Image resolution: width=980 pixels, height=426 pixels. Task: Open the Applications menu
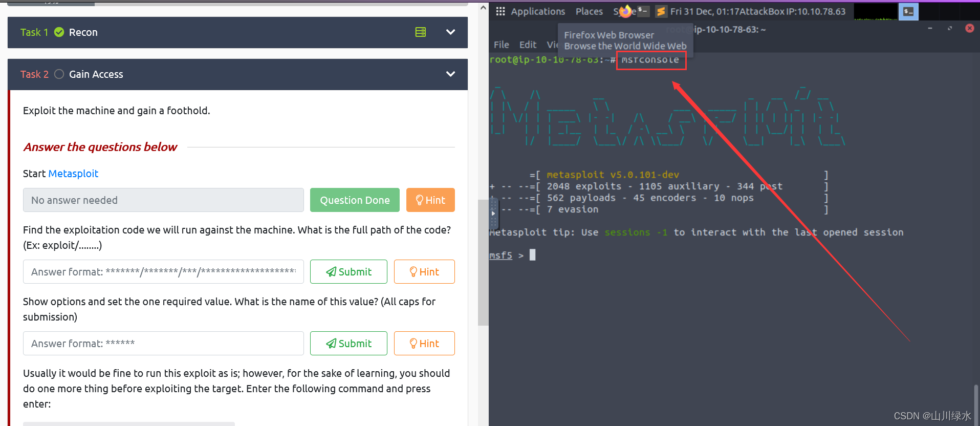point(538,11)
